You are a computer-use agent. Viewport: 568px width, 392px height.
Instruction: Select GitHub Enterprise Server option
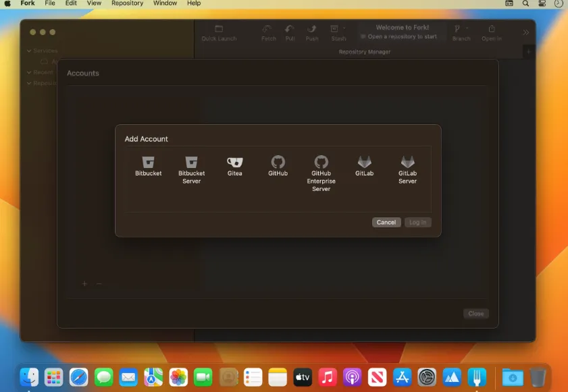(321, 174)
